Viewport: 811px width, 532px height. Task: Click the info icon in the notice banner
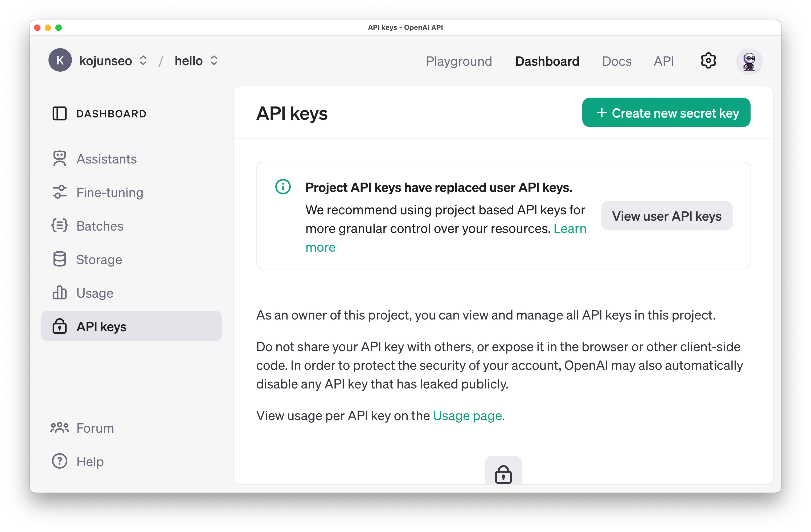282,187
